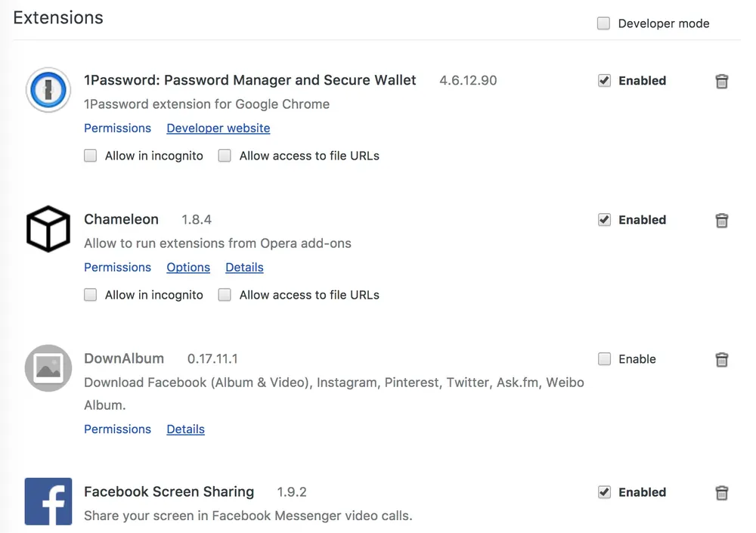The image size is (756, 533).
Task: Open Permissions link for 1Password
Action: coord(118,128)
